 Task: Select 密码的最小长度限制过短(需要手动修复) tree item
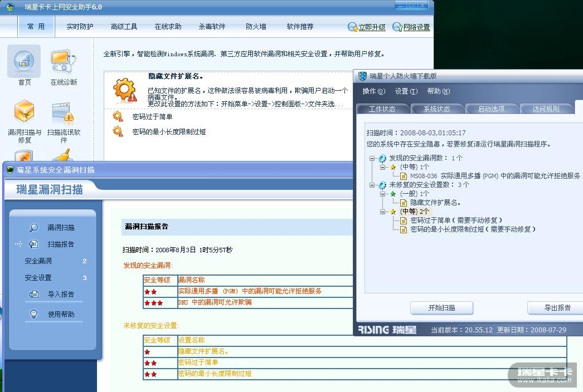pyautogui.click(x=473, y=229)
